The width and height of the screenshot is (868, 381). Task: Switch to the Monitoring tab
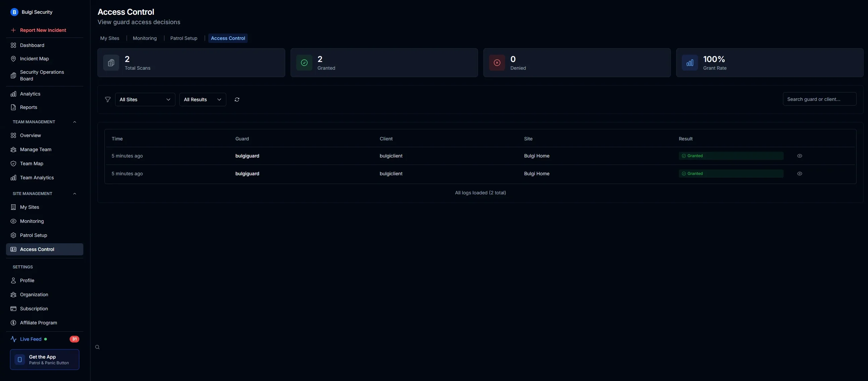click(x=145, y=38)
